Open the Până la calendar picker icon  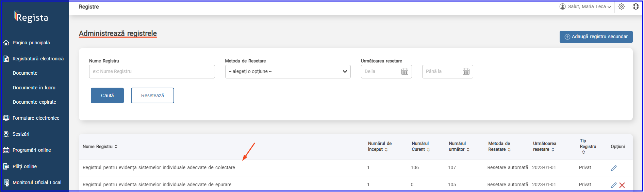click(466, 72)
